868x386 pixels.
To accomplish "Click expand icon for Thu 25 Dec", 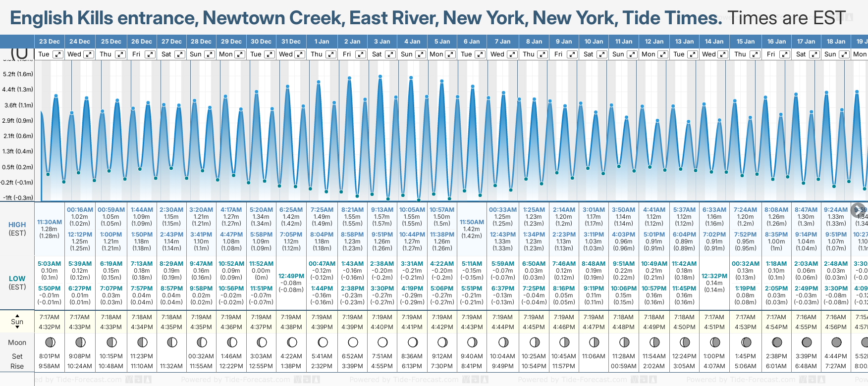I will pyautogui.click(x=120, y=54).
